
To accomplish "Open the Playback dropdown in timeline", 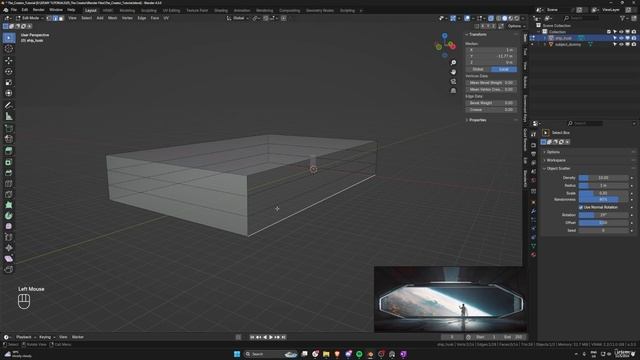I will pos(25,337).
